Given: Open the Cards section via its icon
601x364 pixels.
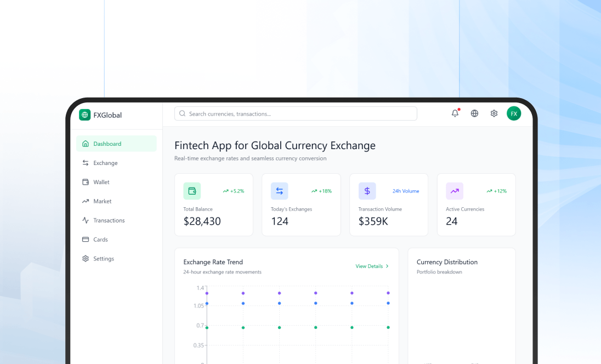Looking at the screenshot, I should [86, 240].
